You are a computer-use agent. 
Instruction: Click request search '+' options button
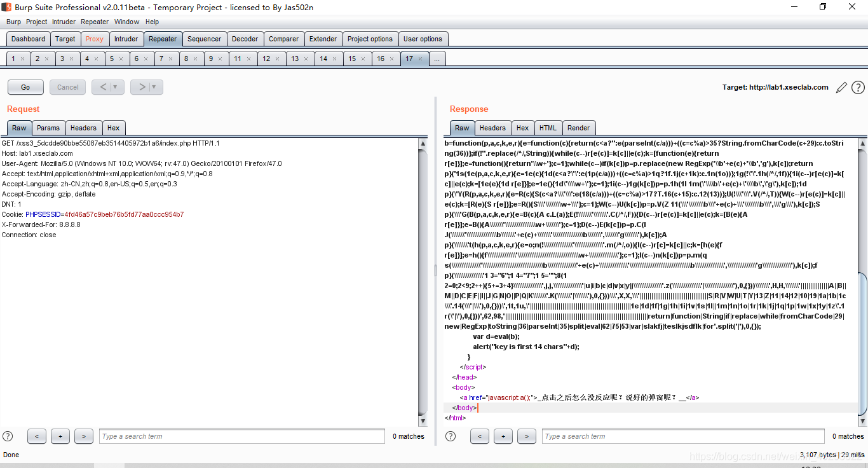tap(60, 436)
